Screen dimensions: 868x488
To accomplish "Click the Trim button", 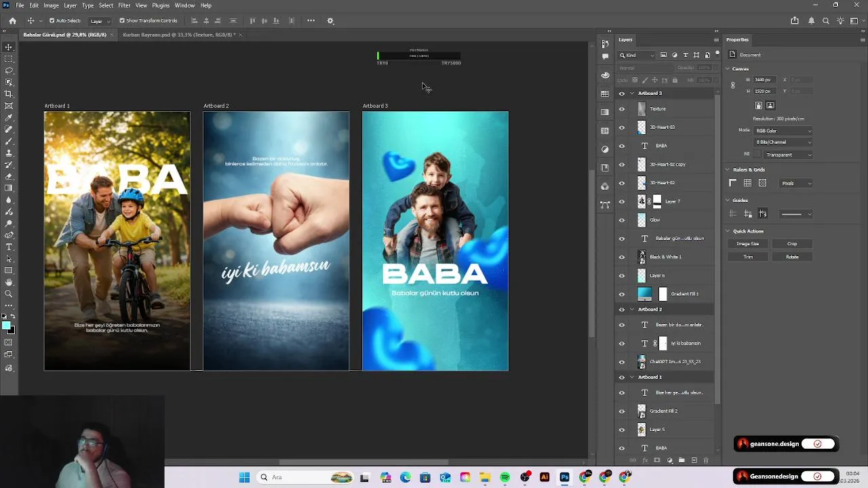I will coord(748,257).
